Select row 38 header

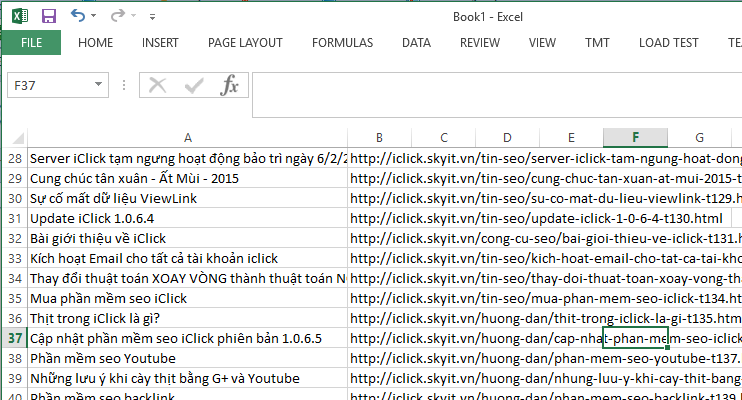tap(15, 358)
